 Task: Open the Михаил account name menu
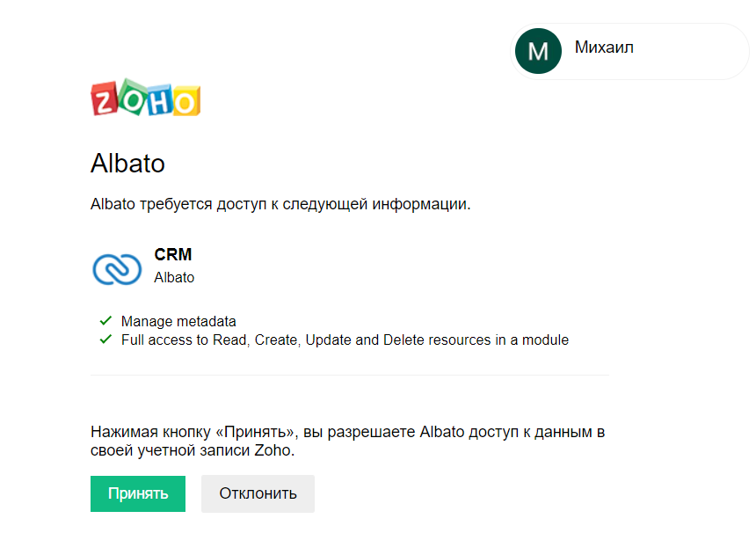pos(604,47)
